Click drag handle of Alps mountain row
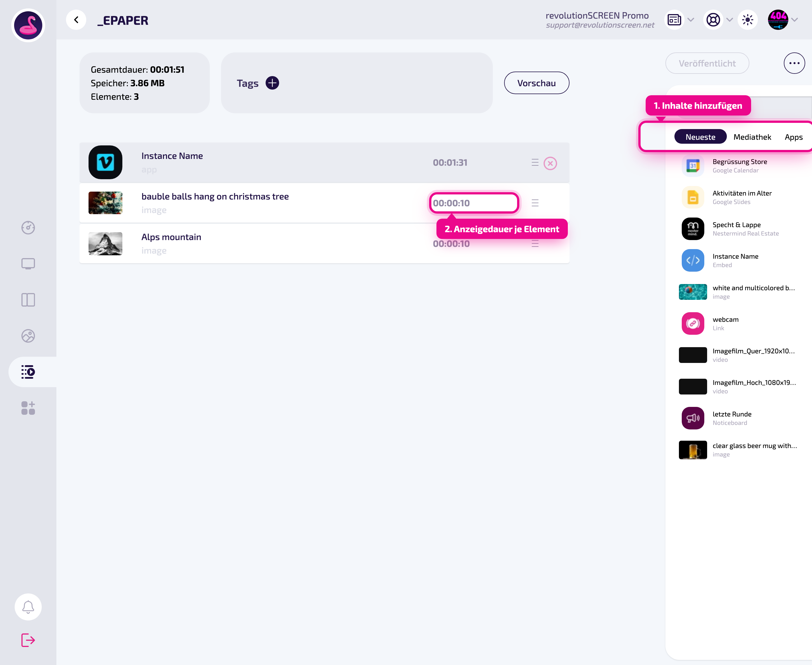The height and width of the screenshot is (665, 812). coord(535,244)
